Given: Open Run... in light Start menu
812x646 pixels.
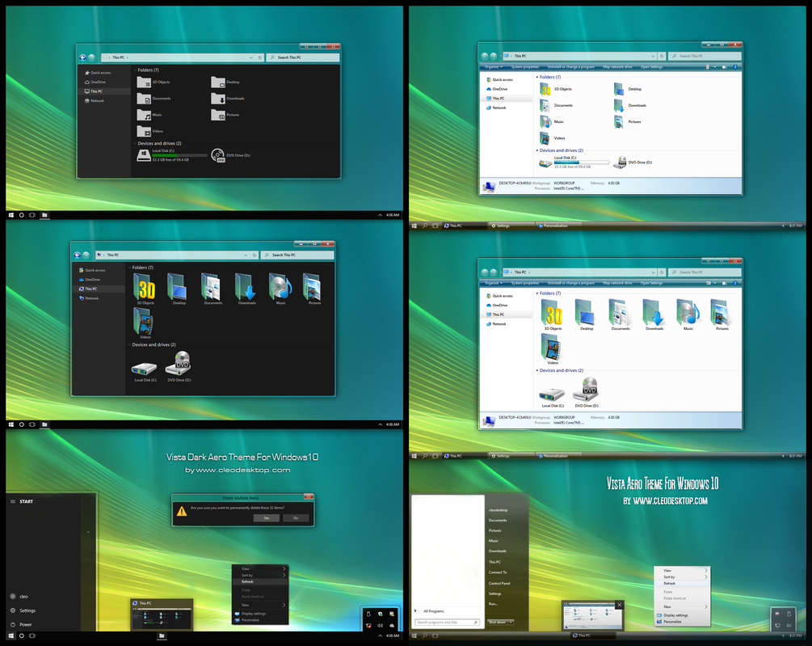Looking at the screenshot, I should click(493, 604).
